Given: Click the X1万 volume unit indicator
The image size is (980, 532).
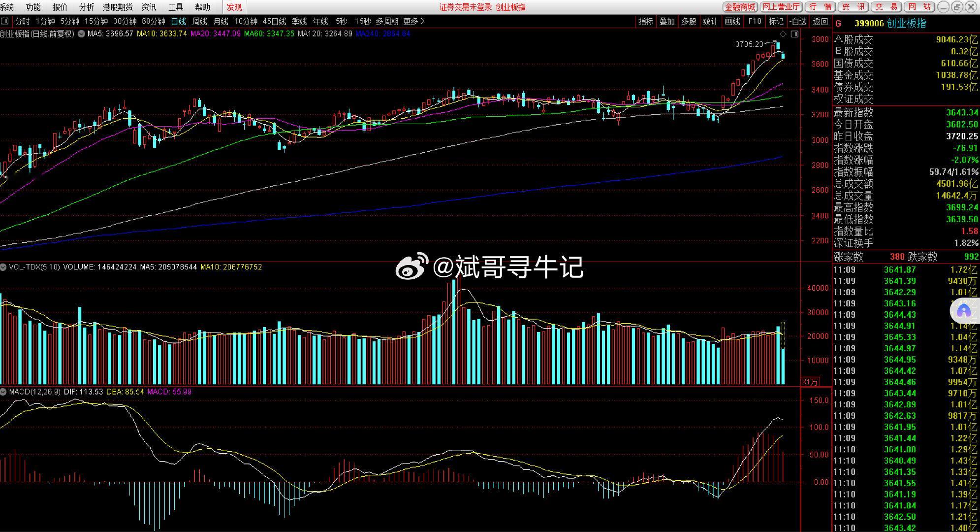Looking at the screenshot, I should pyautogui.click(x=810, y=382).
